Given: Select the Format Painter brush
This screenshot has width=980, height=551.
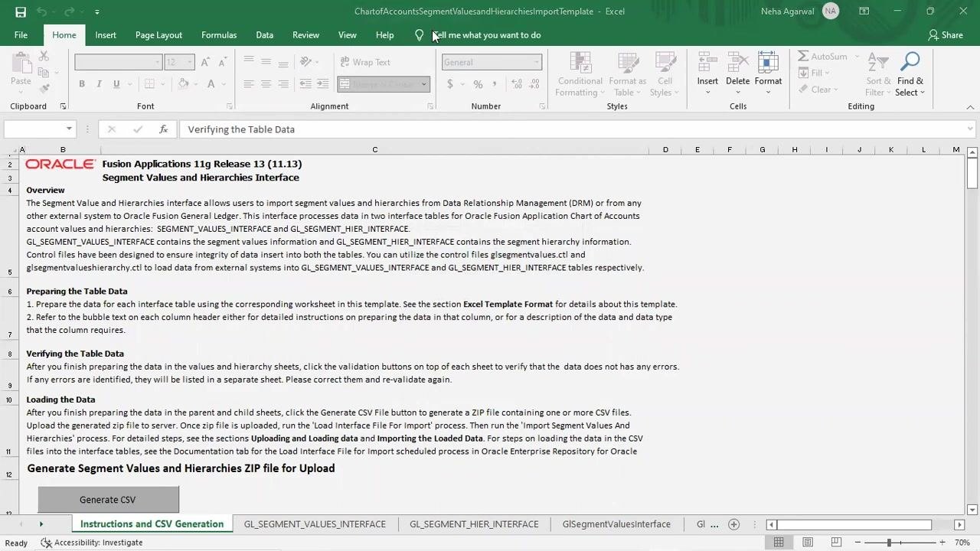Looking at the screenshot, I should (x=44, y=89).
